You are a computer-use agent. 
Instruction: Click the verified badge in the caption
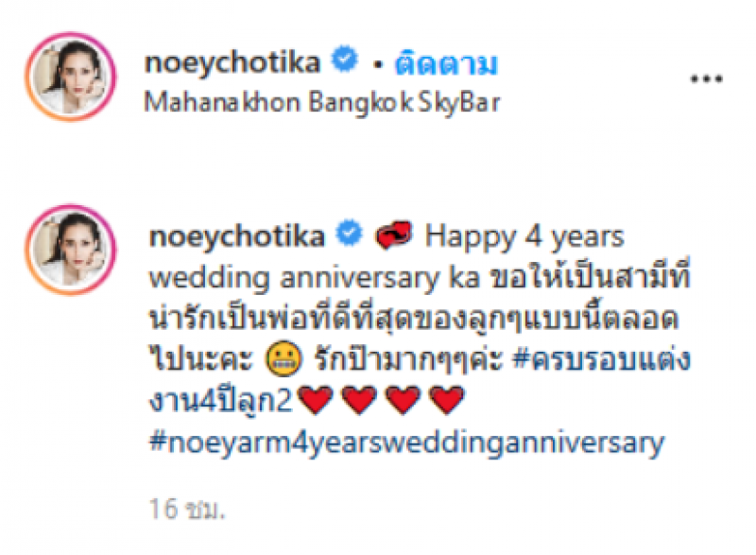point(350,233)
